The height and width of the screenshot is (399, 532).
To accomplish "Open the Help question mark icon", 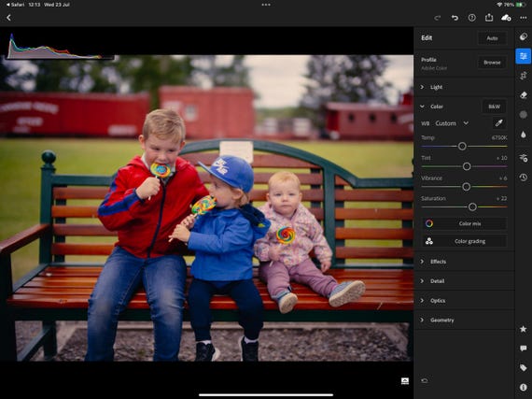I will tap(472, 18).
